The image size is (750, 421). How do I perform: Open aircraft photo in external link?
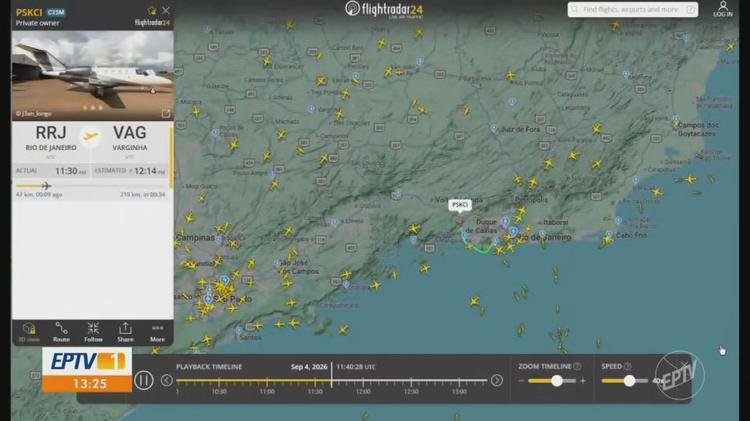(x=165, y=113)
